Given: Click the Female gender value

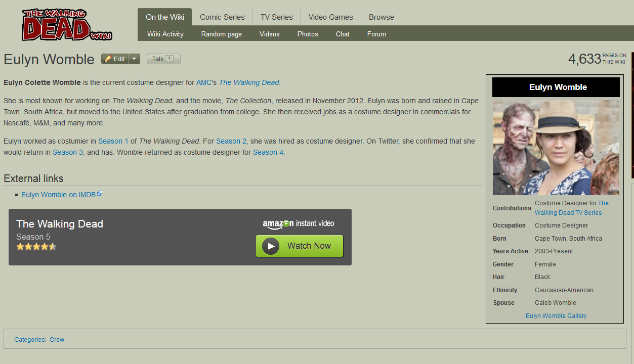Looking at the screenshot, I should pos(545,264).
